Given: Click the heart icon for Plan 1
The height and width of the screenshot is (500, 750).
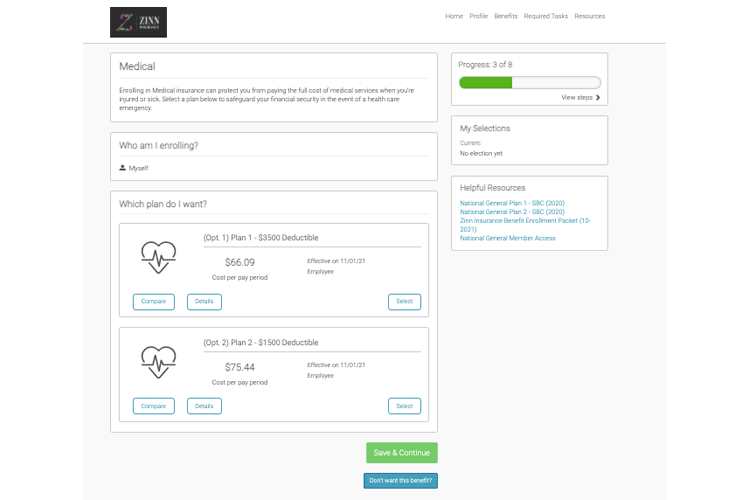Looking at the screenshot, I should (x=158, y=258).
